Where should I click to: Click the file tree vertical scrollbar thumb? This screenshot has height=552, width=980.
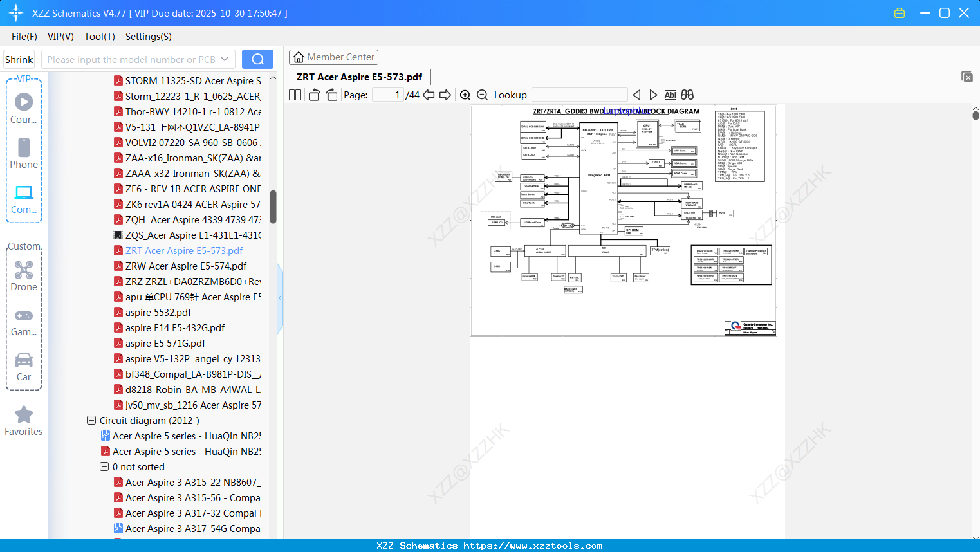point(273,207)
